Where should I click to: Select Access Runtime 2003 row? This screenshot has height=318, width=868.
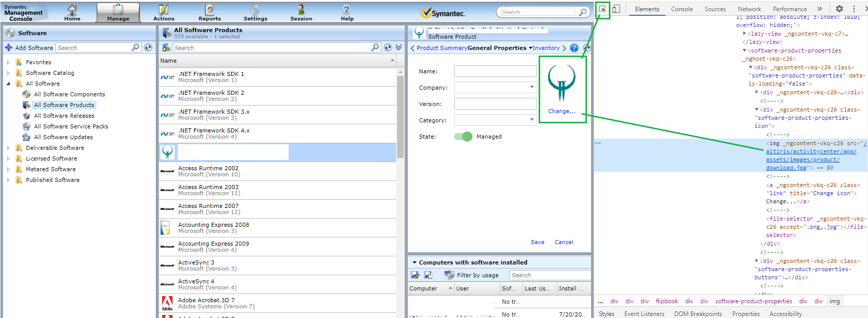tap(277, 190)
